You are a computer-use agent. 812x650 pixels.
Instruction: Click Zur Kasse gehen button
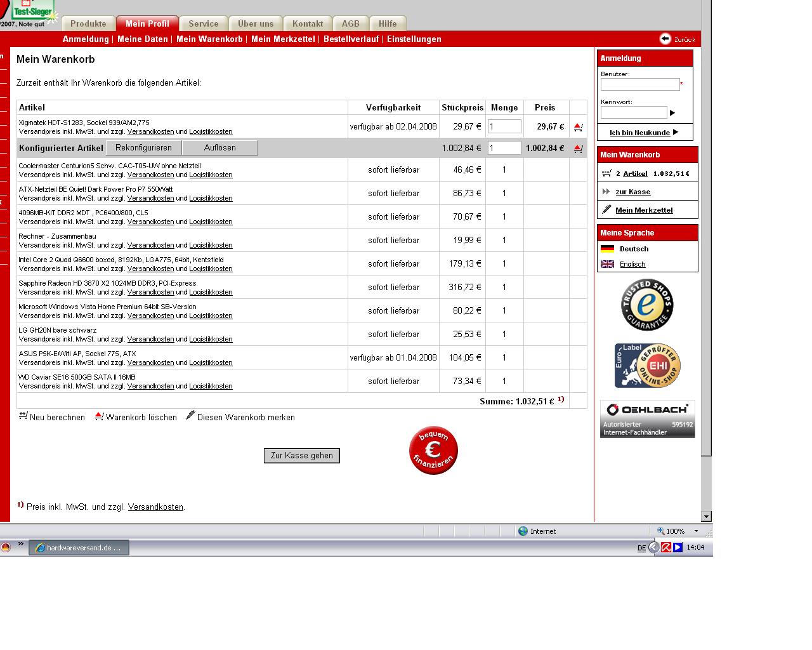[302, 456]
